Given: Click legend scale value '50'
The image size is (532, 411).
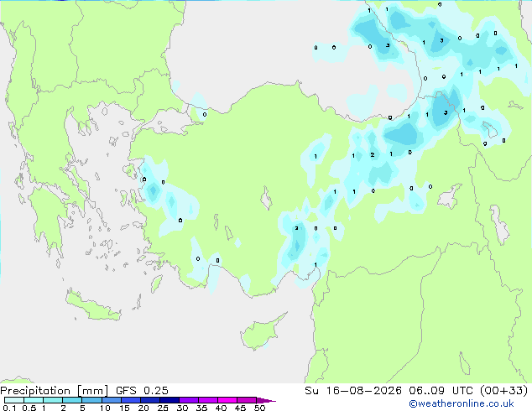Looking at the screenshot, I should (x=259, y=408).
